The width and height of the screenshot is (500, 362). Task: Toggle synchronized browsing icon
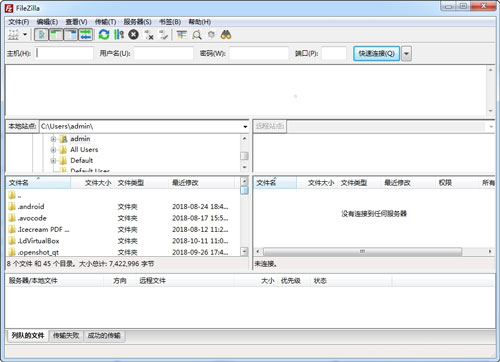coord(211,35)
